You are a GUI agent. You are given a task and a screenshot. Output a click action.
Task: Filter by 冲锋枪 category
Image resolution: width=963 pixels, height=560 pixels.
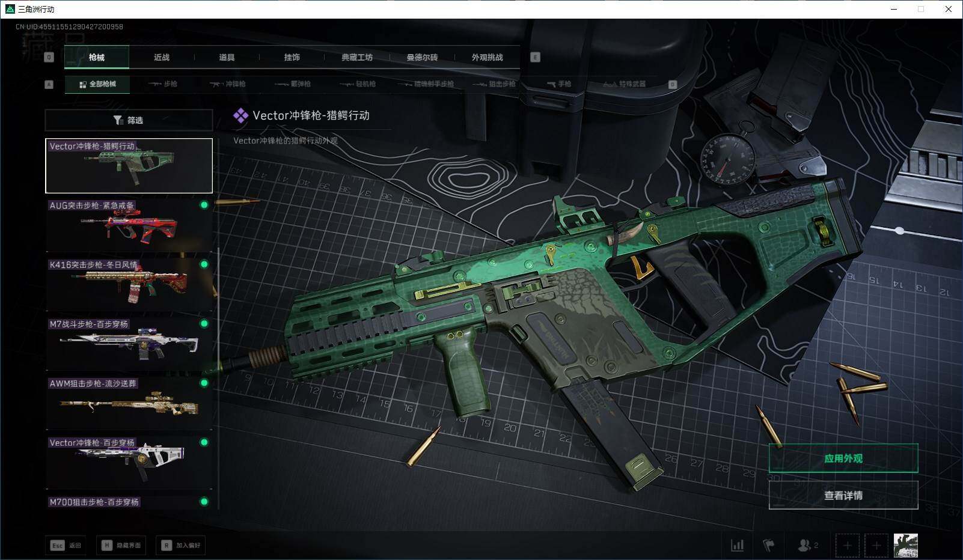(x=227, y=84)
